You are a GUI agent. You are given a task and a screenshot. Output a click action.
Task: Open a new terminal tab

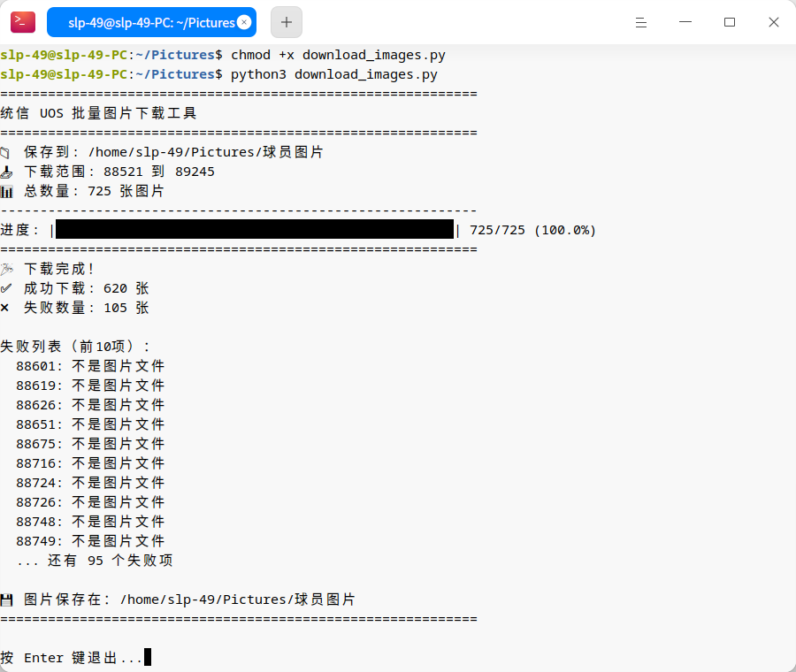tap(286, 22)
